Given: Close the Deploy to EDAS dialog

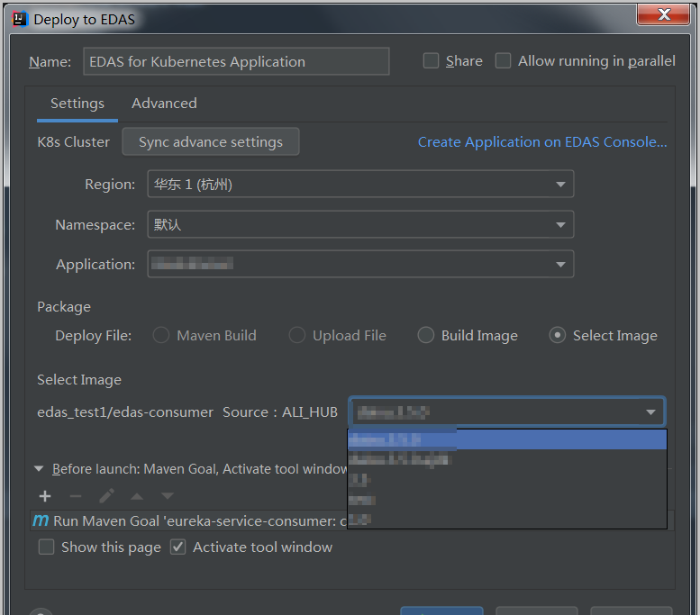Looking at the screenshot, I should [x=663, y=14].
